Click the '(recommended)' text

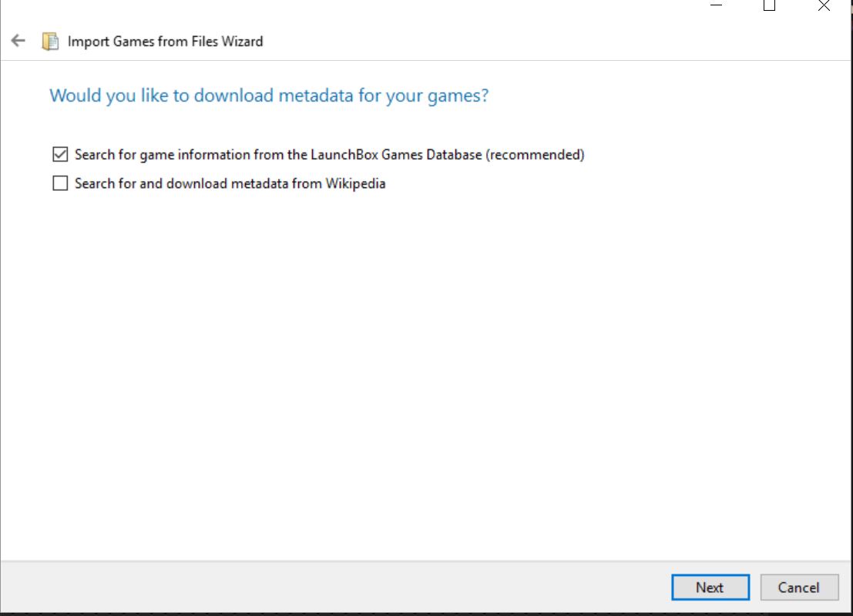click(x=536, y=155)
